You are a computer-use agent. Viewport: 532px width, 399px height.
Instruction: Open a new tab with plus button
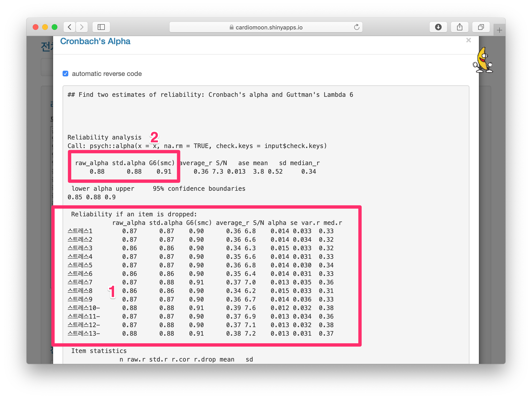[x=499, y=30]
